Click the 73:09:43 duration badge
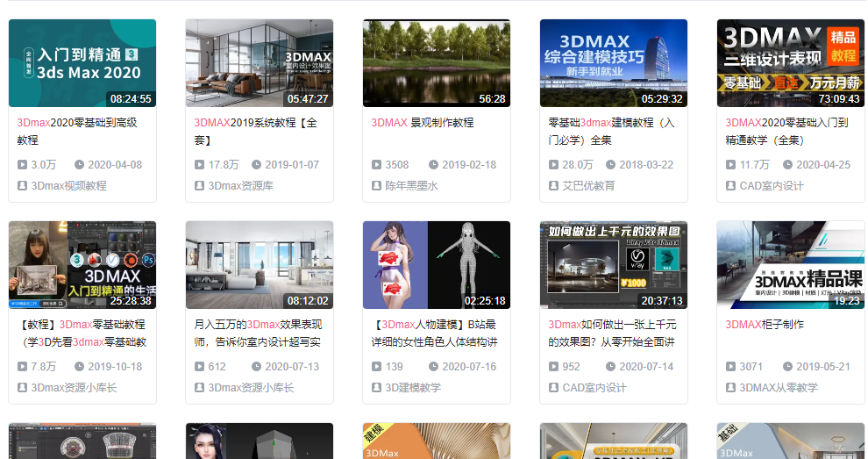Viewport: 868px width, 459px height. coord(839,98)
